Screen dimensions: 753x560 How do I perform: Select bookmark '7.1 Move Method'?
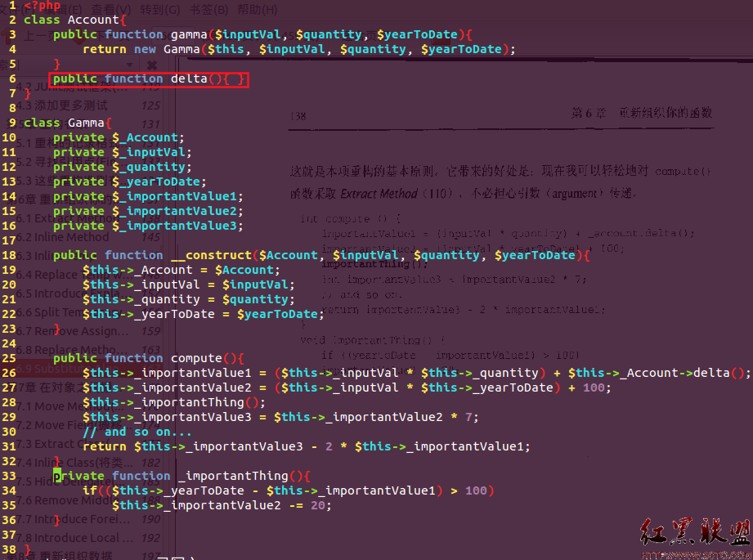click(x=89, y=407)
